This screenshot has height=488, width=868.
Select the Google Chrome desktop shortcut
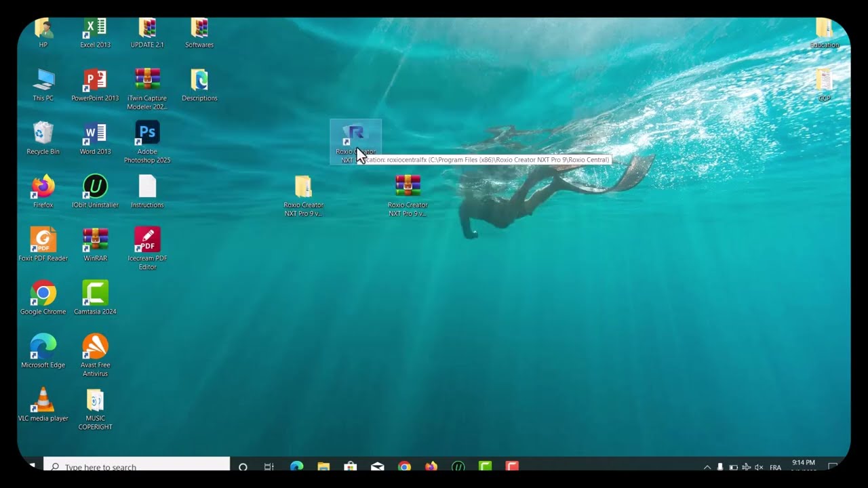pos(43,298)
